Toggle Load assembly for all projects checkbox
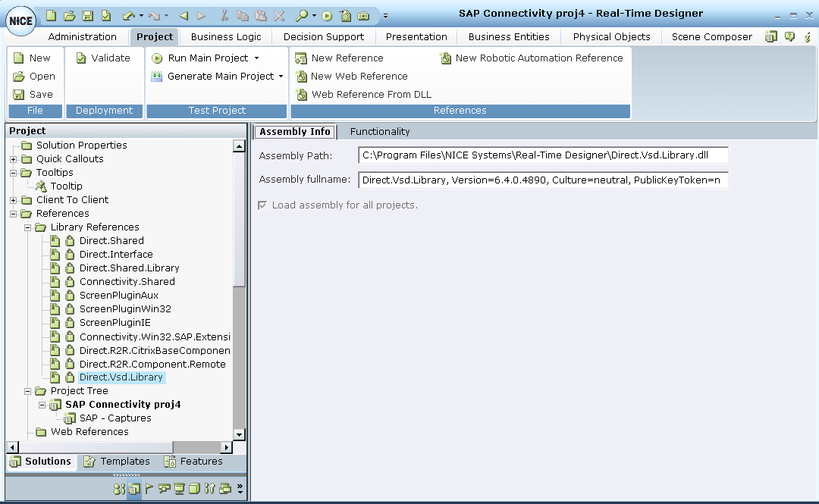The width and height of the screenshot is (819, 504). coord(262,205)
